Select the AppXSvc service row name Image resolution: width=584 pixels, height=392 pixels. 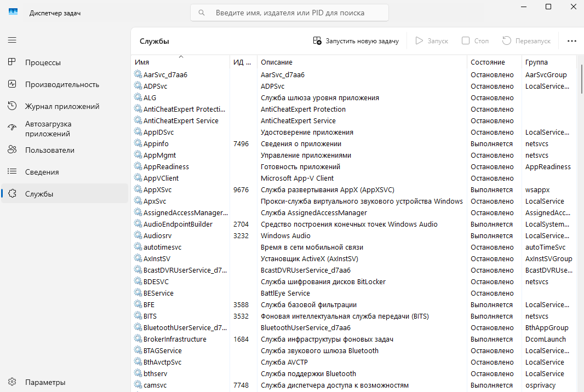click(158, 189)
